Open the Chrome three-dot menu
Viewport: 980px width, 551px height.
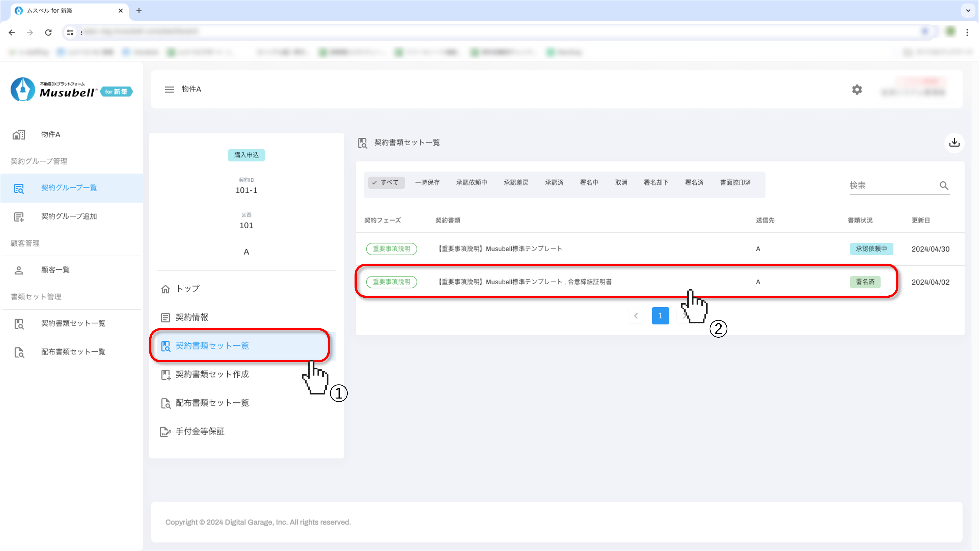(967, 33)
